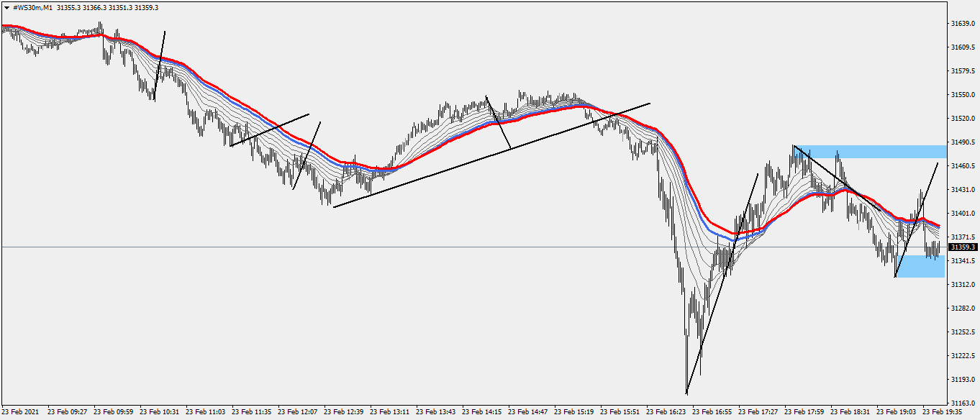
Task: Click the 23 Feb 12:07 time label
Action: point(298,413)
